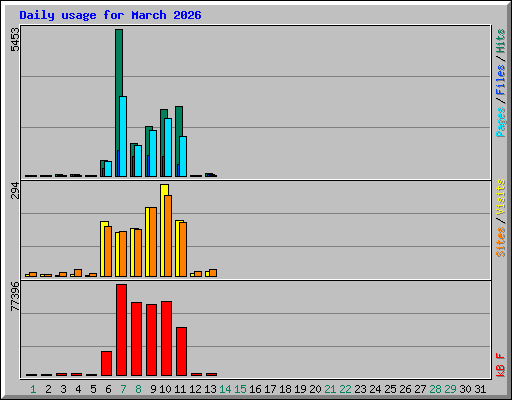Click the day 11 label on x-axis
Image resolution: width=512 pixels, height=400 pixels.
[180, 389]
